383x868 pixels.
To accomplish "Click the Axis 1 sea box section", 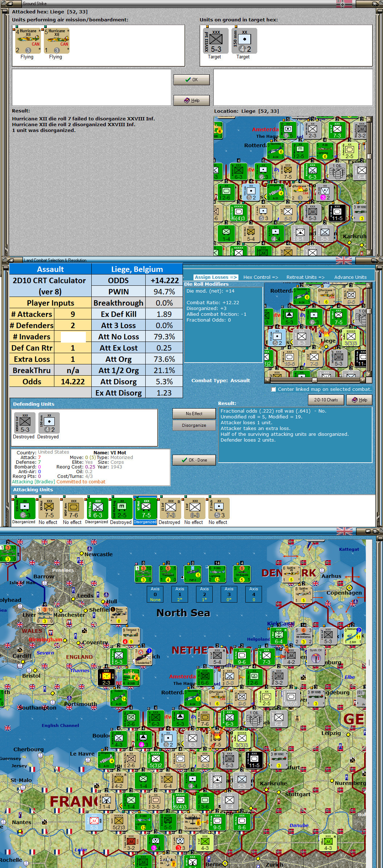I will [x=180, y=594].
